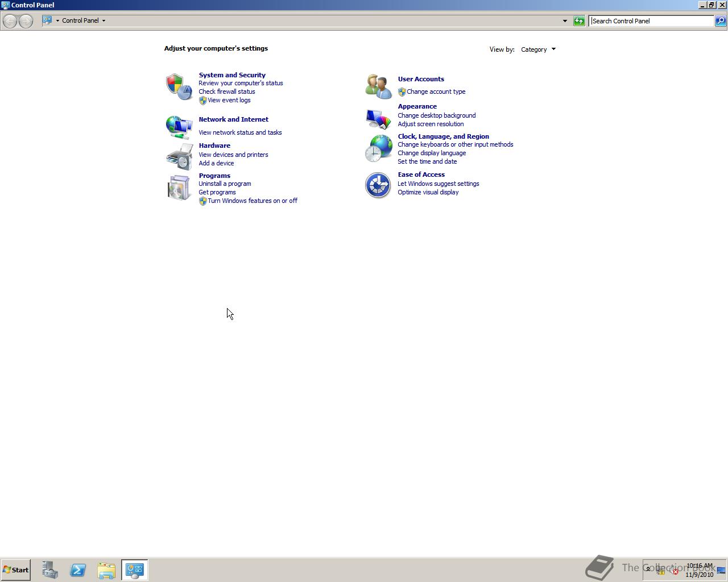728x582 pixels.
Task: Open the Appearance monitor icon
Action: pyautogui.click(x=378, y=118)
